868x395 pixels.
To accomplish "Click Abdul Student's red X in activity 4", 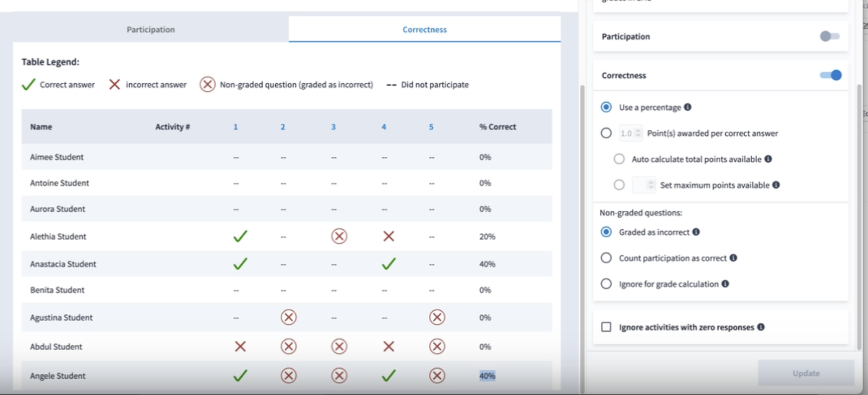I will (388, 346).
